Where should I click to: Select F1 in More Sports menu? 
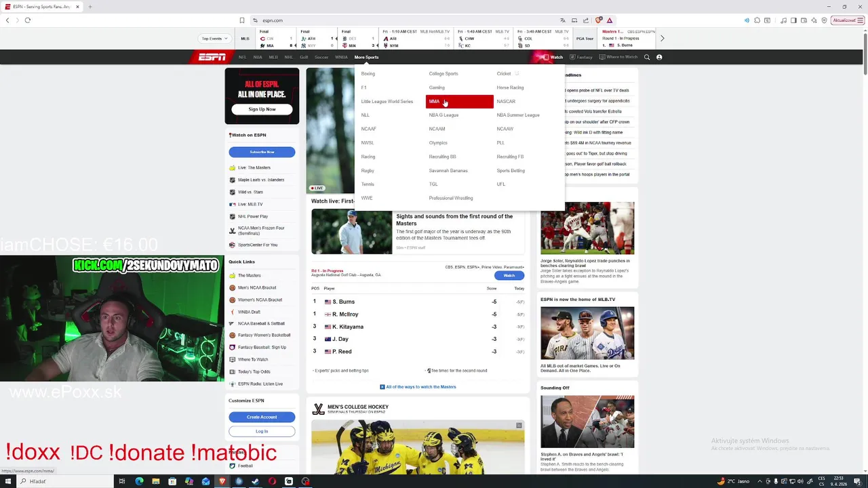pos(363,87)
